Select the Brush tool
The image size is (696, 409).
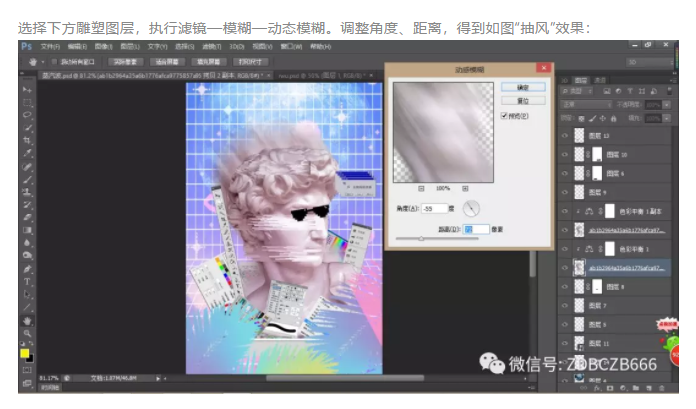[27, 180]
